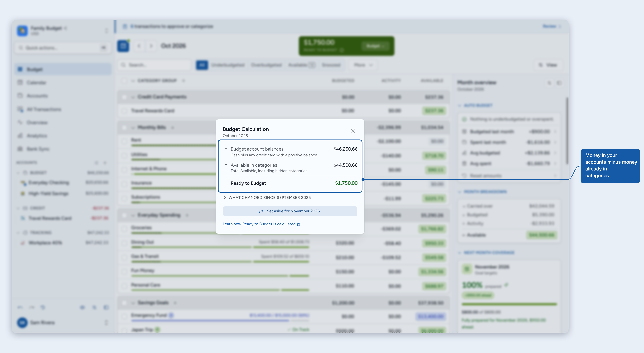Collapse the Everyday Spending group
This screenshot has width=644, height=353.
[x=133, y=215]
